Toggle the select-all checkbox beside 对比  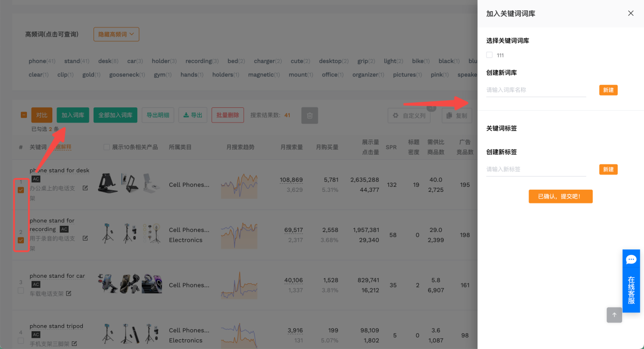(x=24, y=115)
